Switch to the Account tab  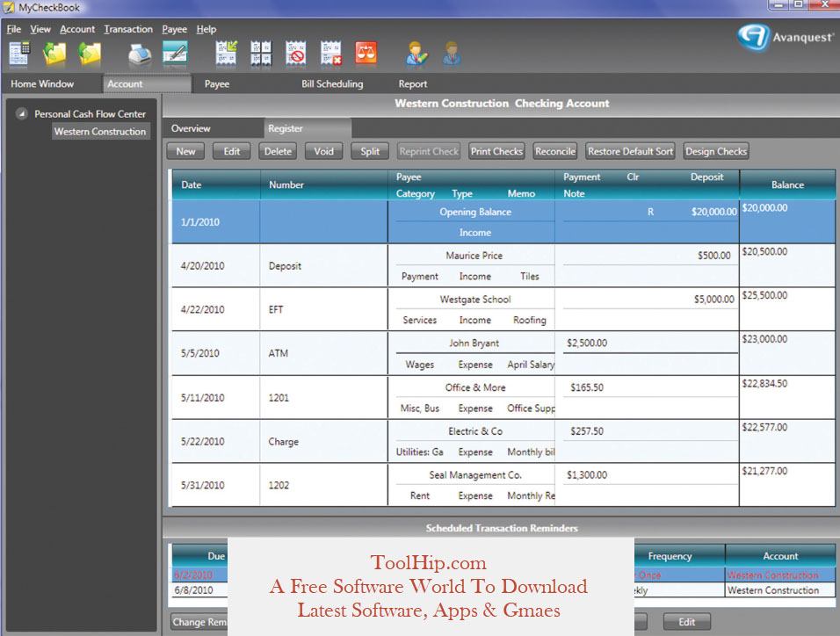pos(148,83)
